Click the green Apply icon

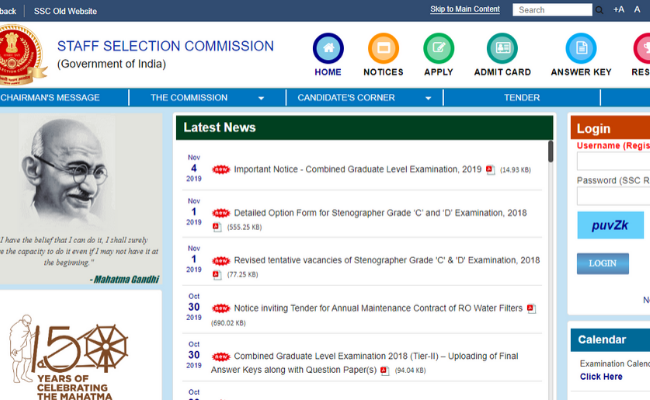438,49
